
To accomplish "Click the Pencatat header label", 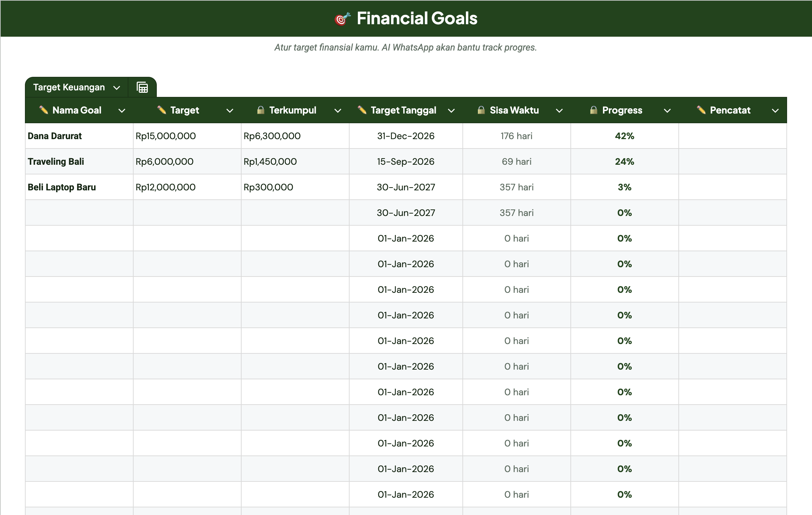I will coord(730,110).
